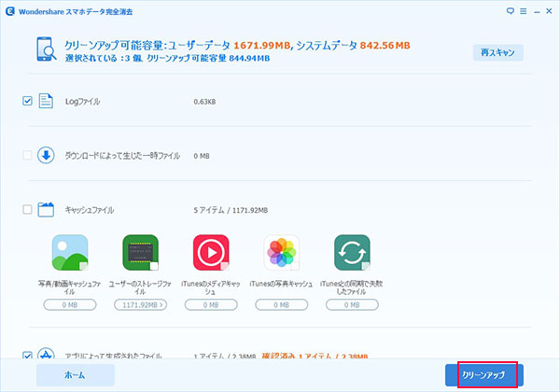Click the ダウンロードによって生じた一時ファイル label

pos(122,156)
